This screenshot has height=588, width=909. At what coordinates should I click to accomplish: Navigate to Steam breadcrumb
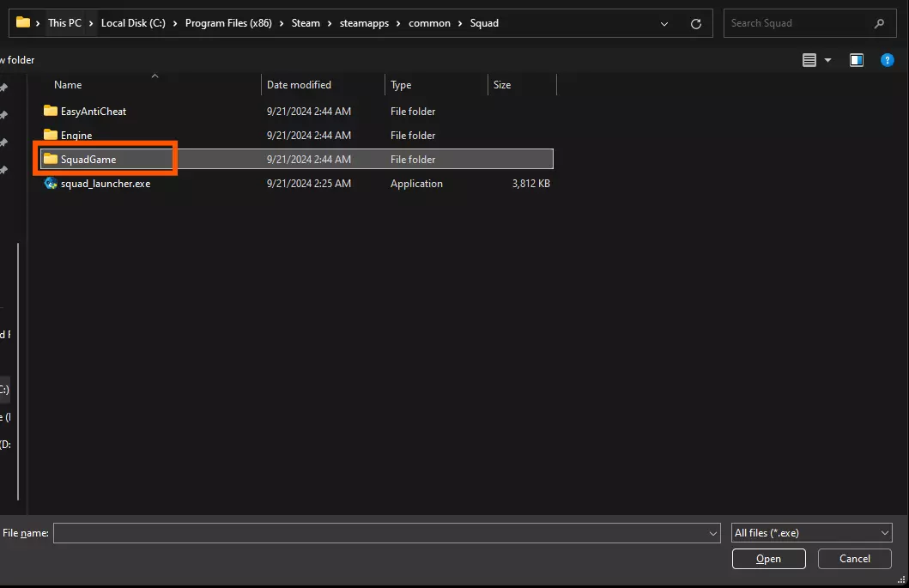(306, 23)
